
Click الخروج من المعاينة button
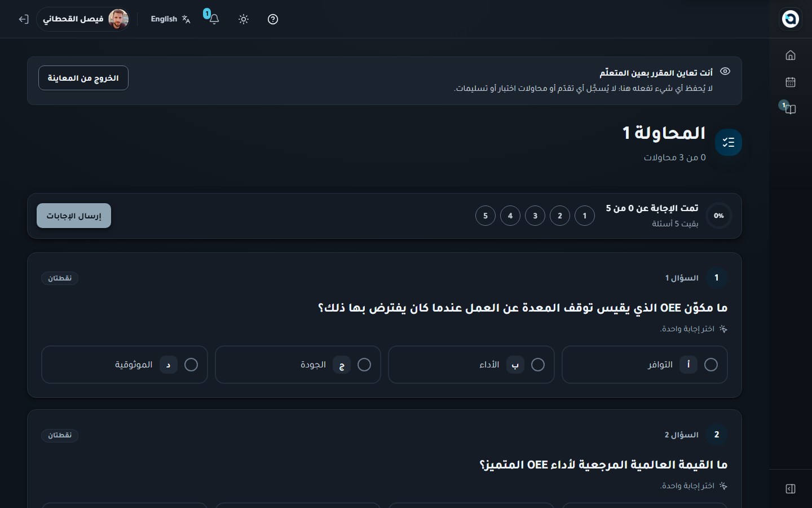click(x=83, y=78)
